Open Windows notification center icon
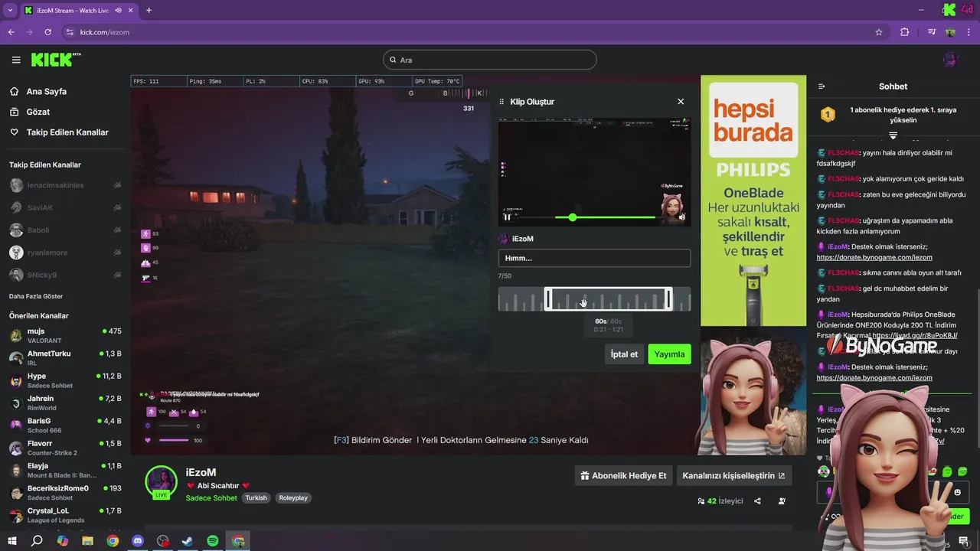The height and width of the screenshot is (551, 980). [963, 541]
